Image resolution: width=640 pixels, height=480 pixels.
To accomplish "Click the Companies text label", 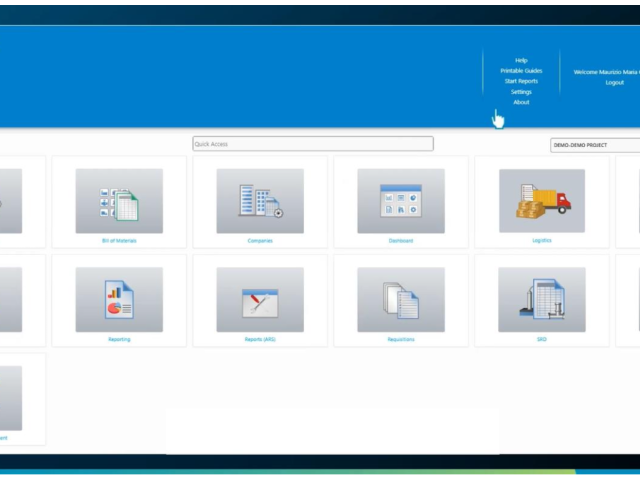I will coord(260,241).
